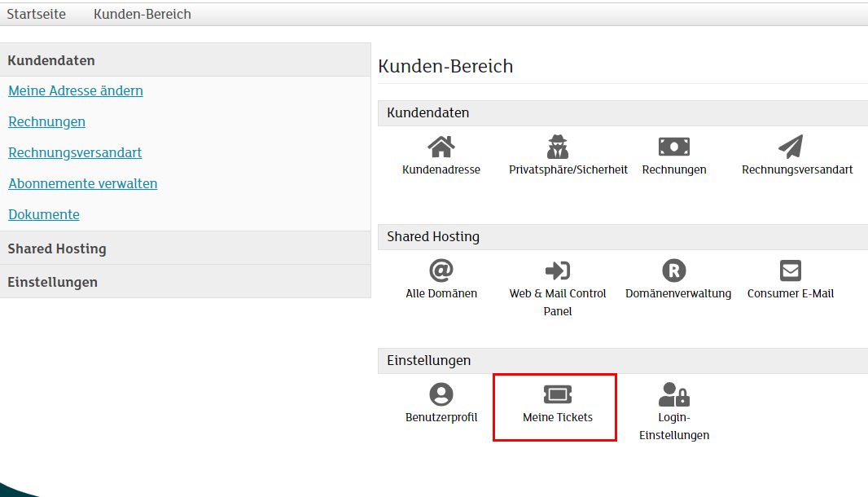868x497 pixels.
Task: Select the Domänenverwaltung registered icon
Action: pyautogui.click(x=673, y=270)
